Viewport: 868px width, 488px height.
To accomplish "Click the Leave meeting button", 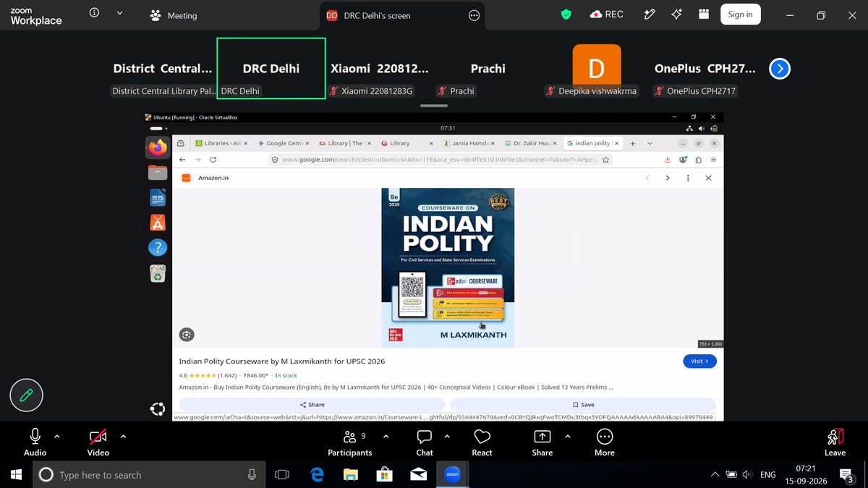I will (835, 442).
